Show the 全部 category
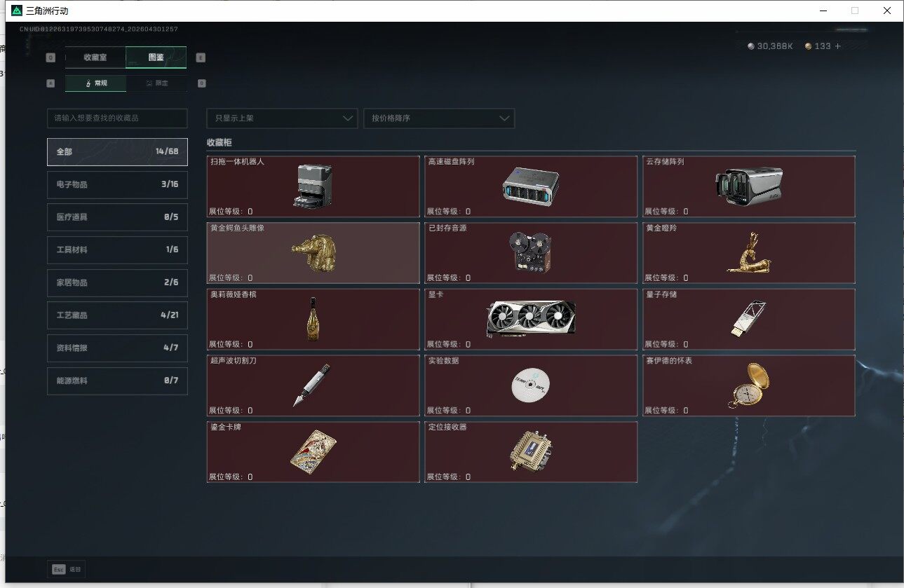Screen dimensions: 904x588 pos(117,151)
